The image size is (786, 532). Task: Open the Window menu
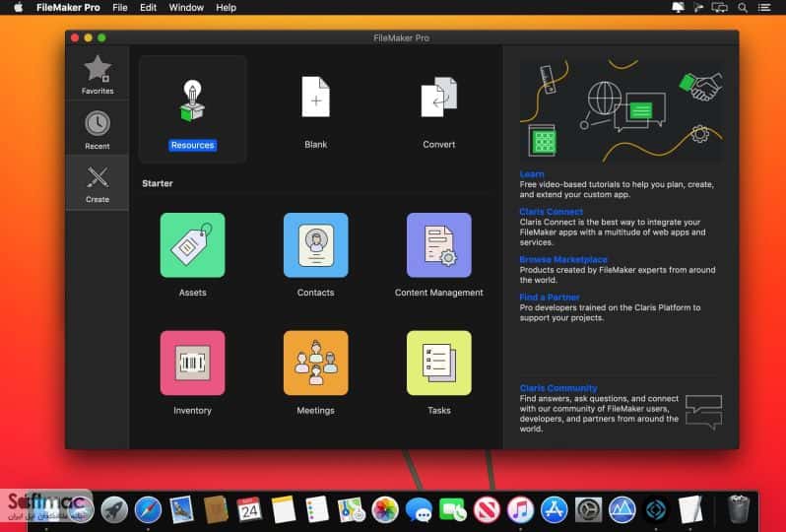(x=186, y=8)
